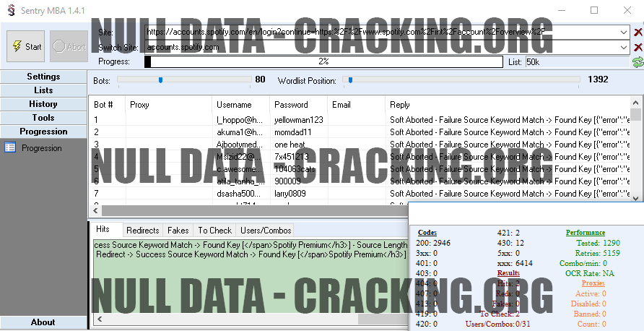Click the red X beside the Site field

point(638,32)
